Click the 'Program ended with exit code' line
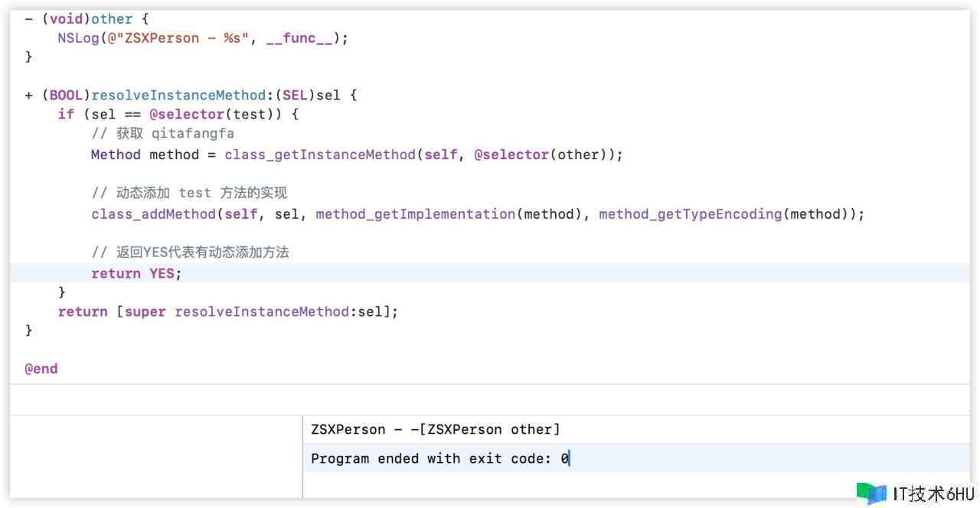Image resolution: width=980 pixels, height=508 pixels. tap(439, 459)
